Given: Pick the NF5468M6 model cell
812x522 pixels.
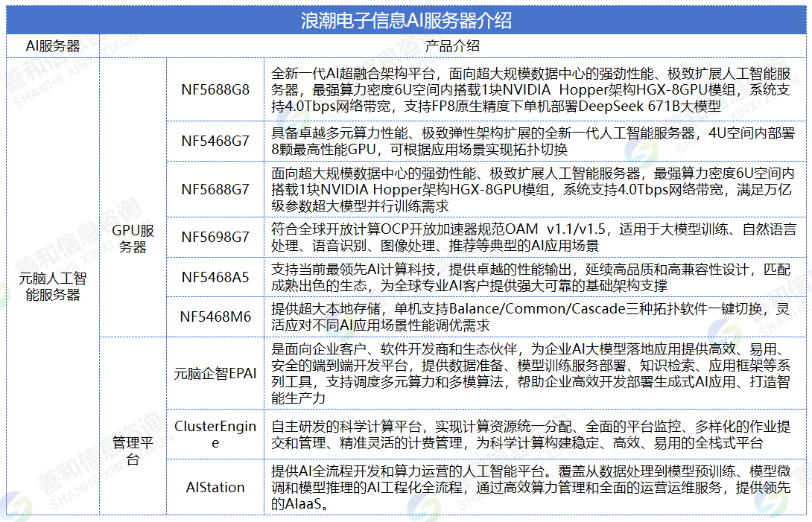Looking at the screenshot, I should click(215, 316).
